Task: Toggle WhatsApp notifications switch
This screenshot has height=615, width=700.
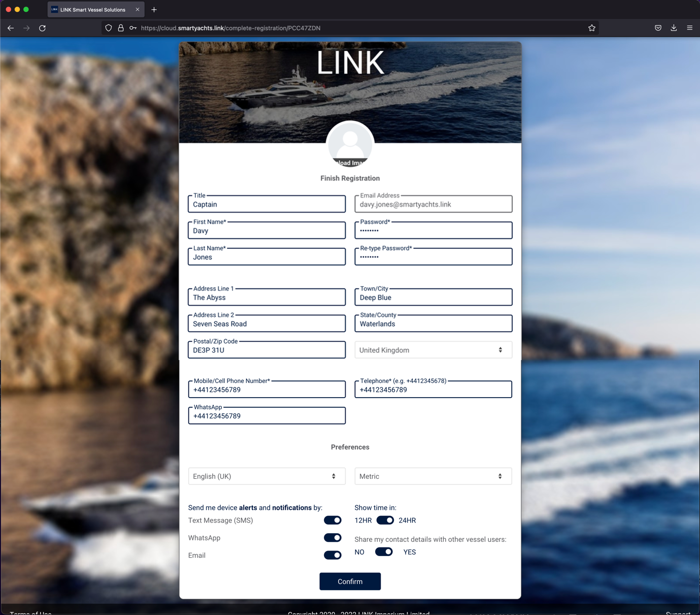Action: tap(332, 538)
